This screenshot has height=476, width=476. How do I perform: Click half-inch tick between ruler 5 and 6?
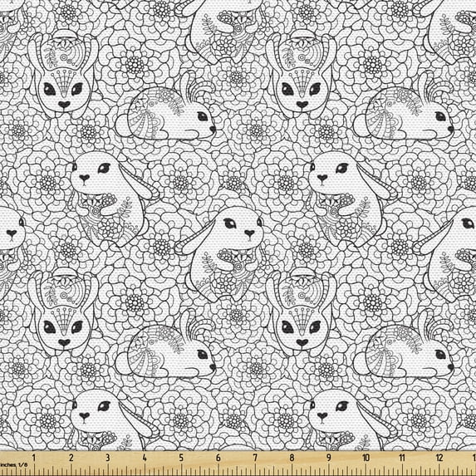[x=200, y=470]
